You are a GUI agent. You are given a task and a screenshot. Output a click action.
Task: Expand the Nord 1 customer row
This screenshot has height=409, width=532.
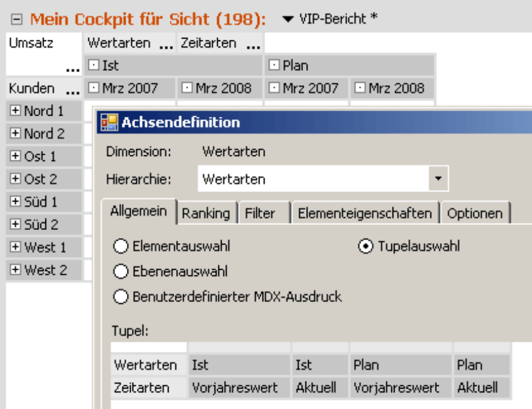16,111
